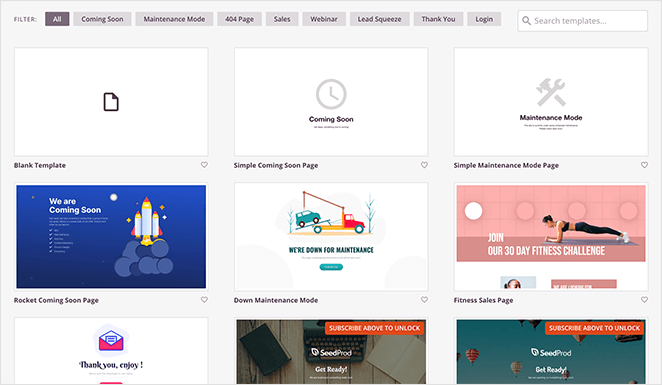Show Thank You templates
662x385 pixels.
438,19
